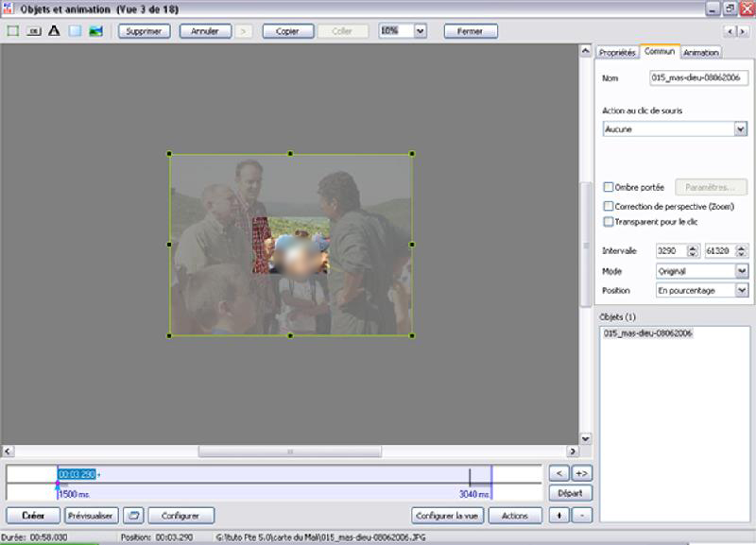This screenshot has height=545, width=756.
Task: Click the Annuler button
Action: [205, 31]
